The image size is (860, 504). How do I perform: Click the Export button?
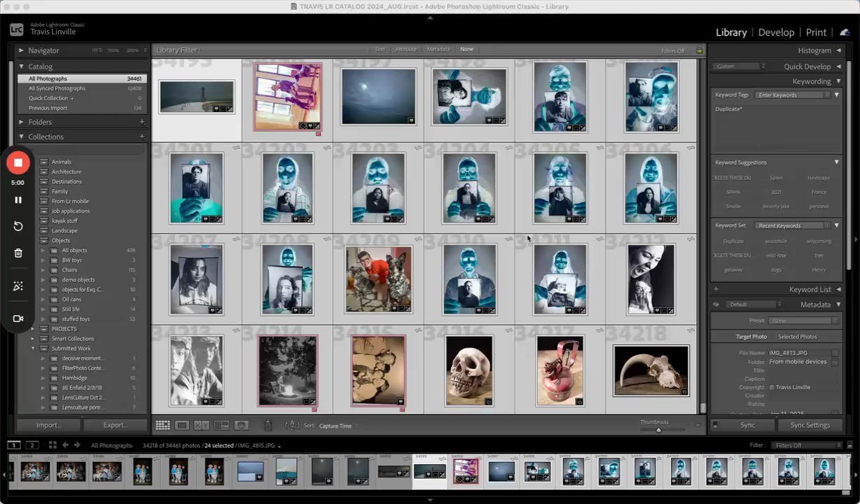pos(116,425)
